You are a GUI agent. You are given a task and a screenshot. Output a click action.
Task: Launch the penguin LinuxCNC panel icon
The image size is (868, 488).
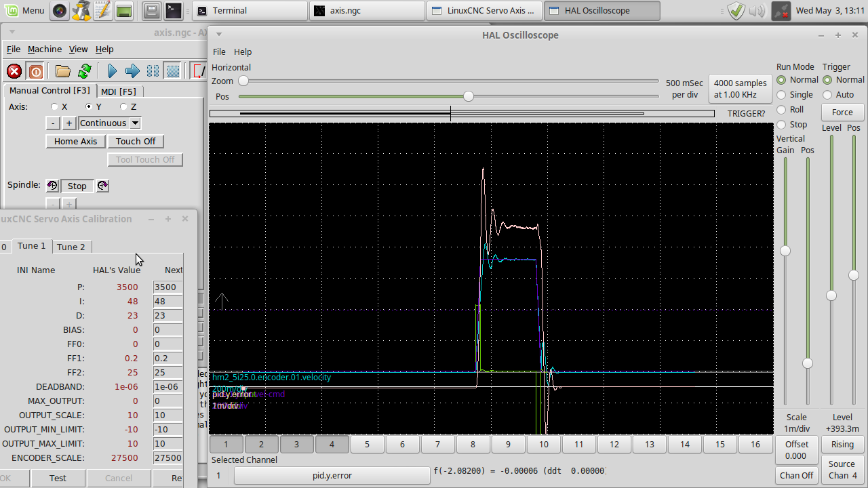81,10
